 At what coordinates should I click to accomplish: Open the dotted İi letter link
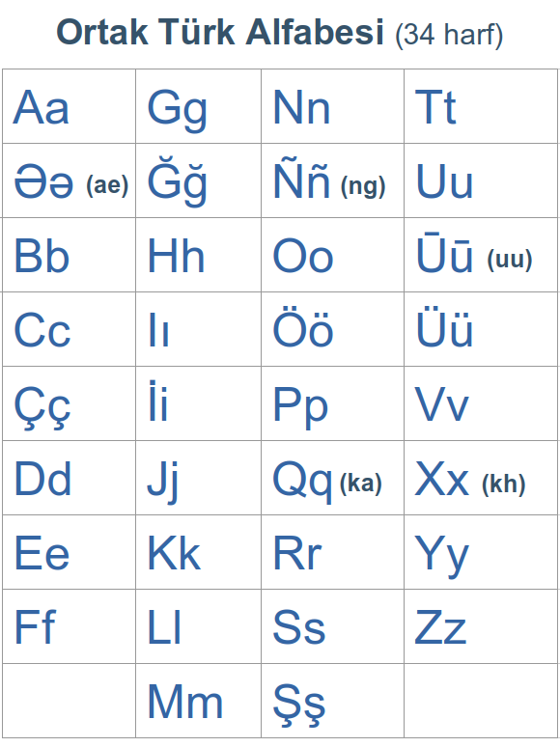click(x=158, y=401)
